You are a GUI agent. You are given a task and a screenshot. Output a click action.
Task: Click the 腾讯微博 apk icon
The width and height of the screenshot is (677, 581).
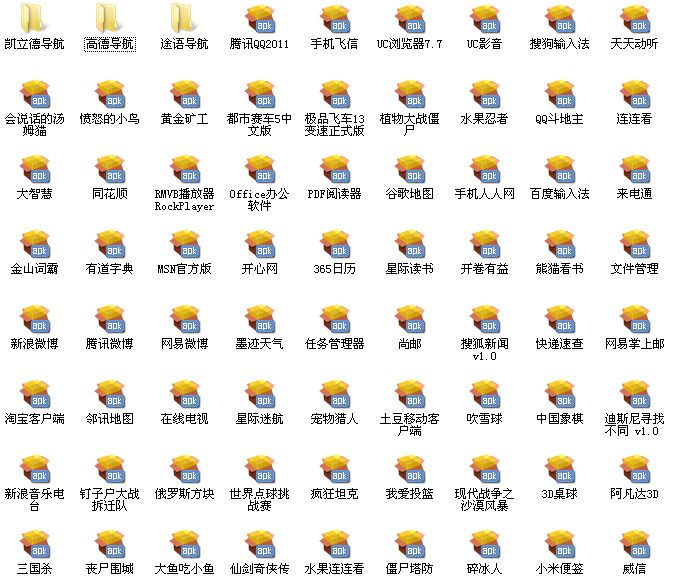[110, 319]
